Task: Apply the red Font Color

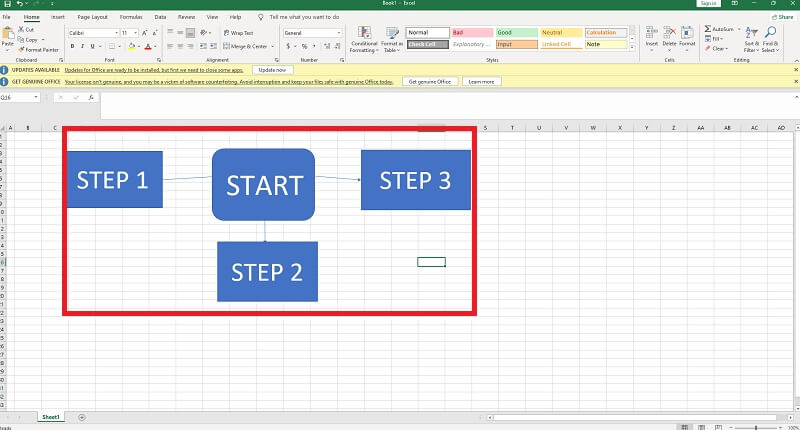Action: (148, 46)
